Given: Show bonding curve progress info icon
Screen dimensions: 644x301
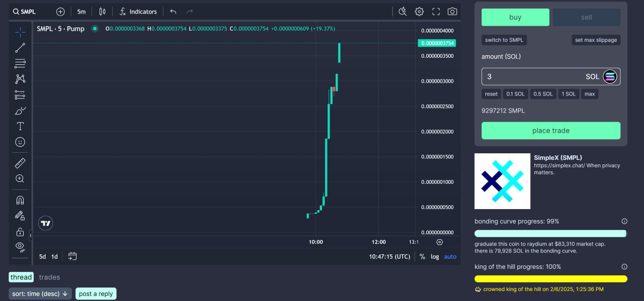Looking at the screenshot, I should [624, 221].
